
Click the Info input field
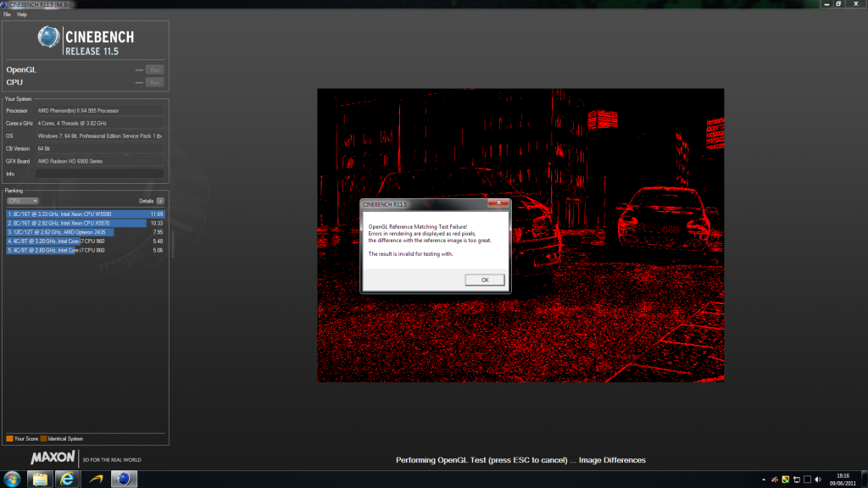point(100,174)
